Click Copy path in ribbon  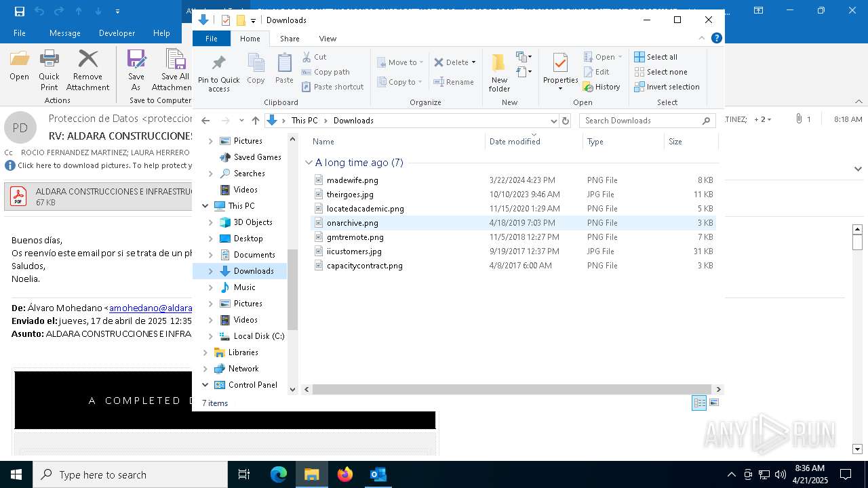[x=325, y=72]
